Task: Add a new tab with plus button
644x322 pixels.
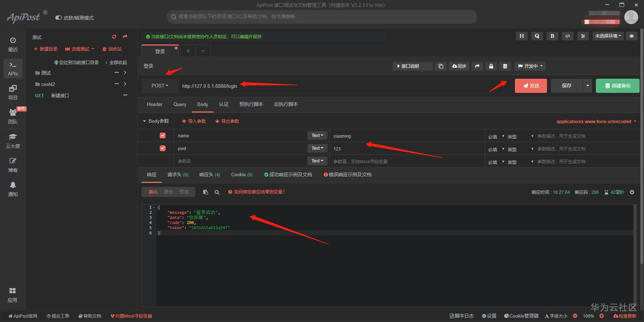Action: [x=188, y=51]
